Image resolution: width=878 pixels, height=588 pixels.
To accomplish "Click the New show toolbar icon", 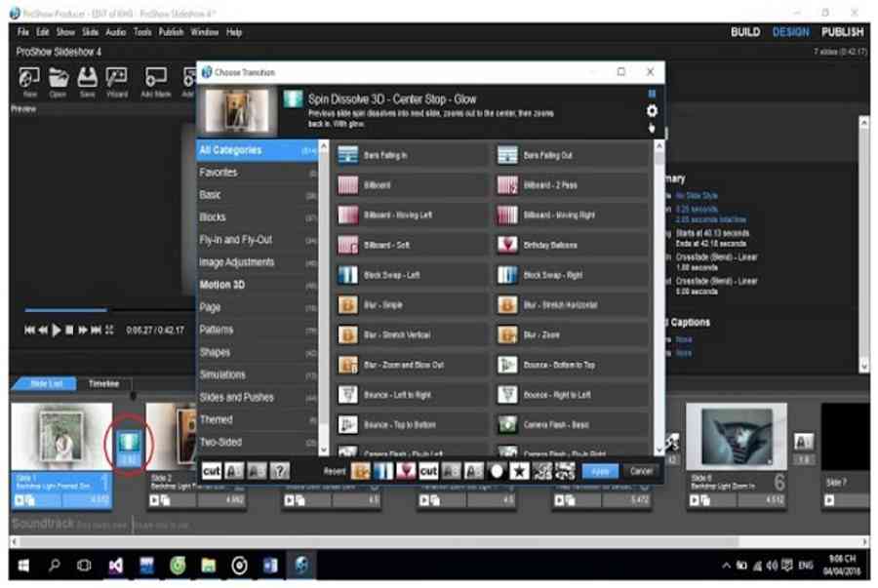I will (x=29, y=79).
